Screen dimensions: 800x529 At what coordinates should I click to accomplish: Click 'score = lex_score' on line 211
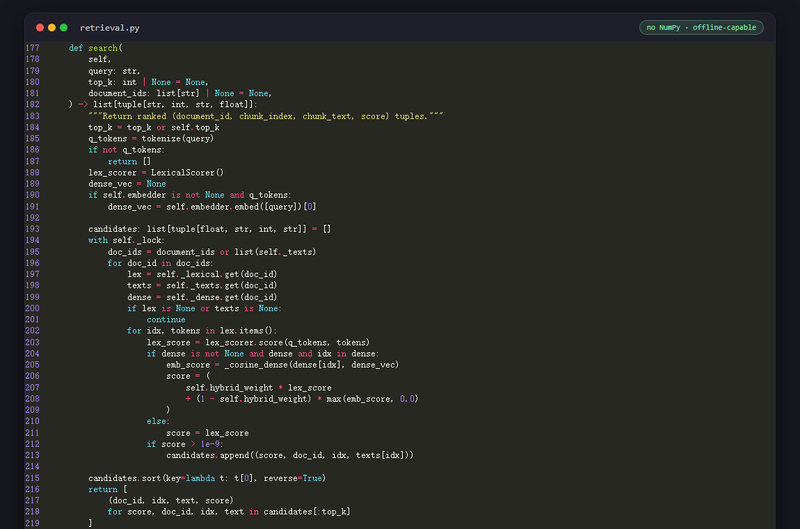207,433
